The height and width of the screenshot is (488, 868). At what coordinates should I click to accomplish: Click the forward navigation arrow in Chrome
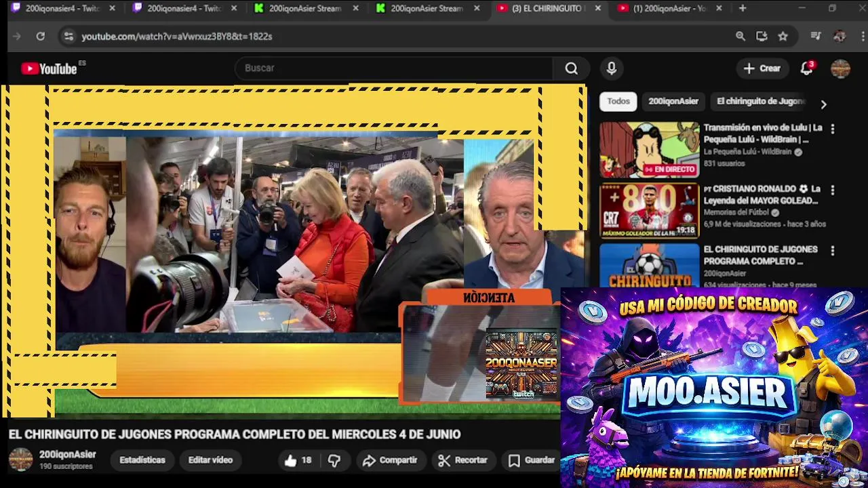17,37
